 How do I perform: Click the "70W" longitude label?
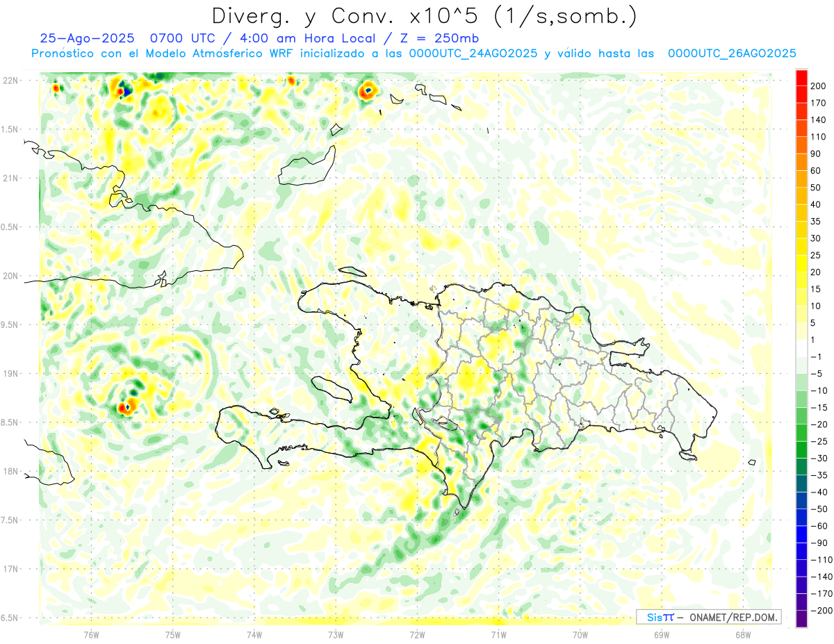click(x=580, y=634)
